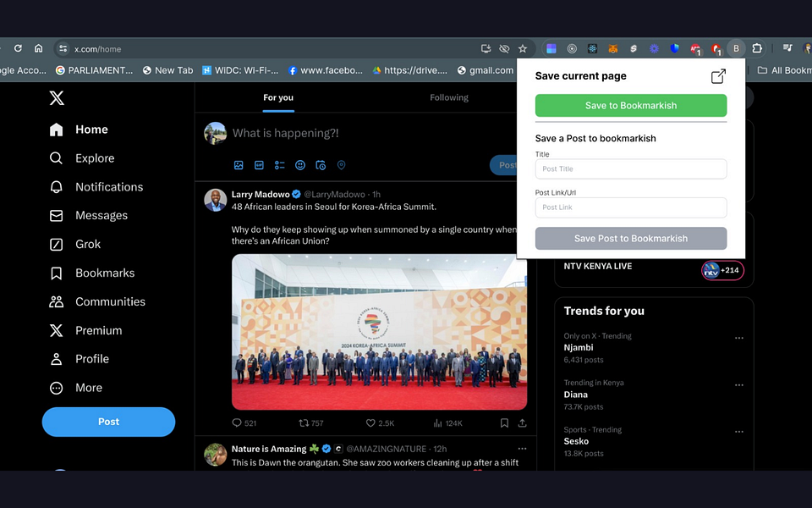Click the X logo in the sidebar
The height and width of the screenshot is (508, 812).
57,97
